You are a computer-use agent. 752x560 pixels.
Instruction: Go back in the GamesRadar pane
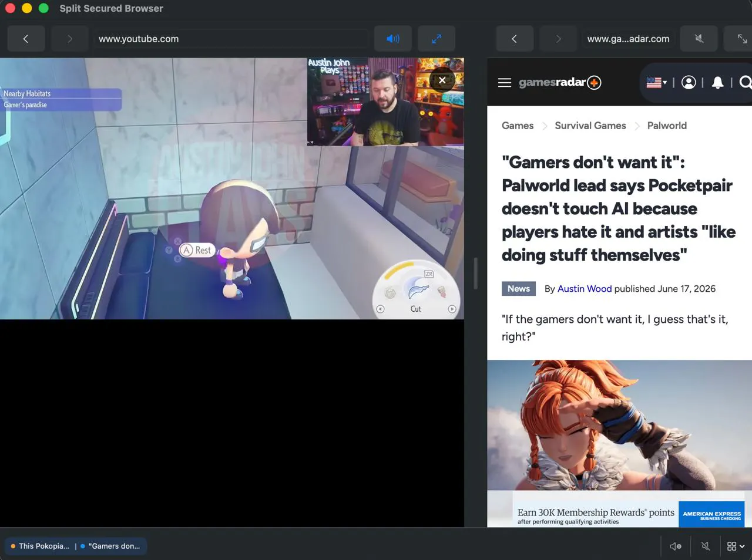tap(515, 39)
